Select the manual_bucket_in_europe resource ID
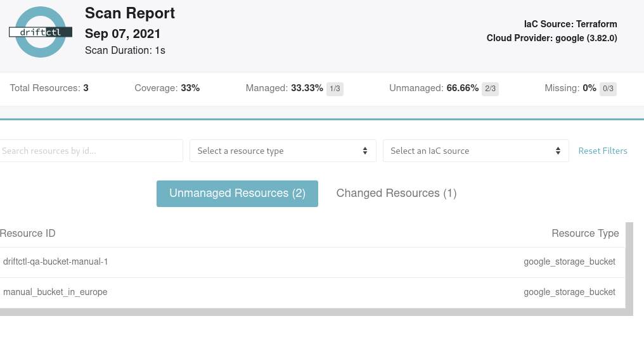 (x=55, y=292)
